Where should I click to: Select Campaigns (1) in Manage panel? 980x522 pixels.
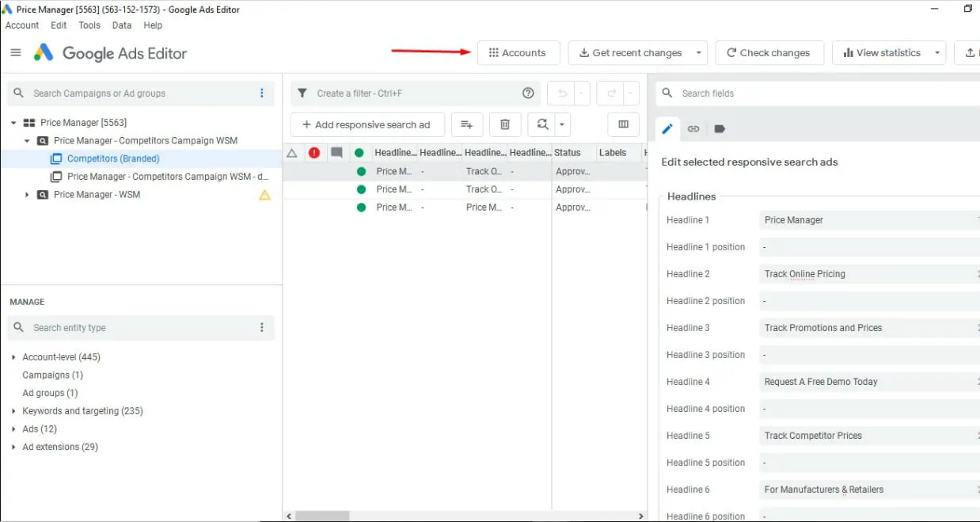[52, 375]
